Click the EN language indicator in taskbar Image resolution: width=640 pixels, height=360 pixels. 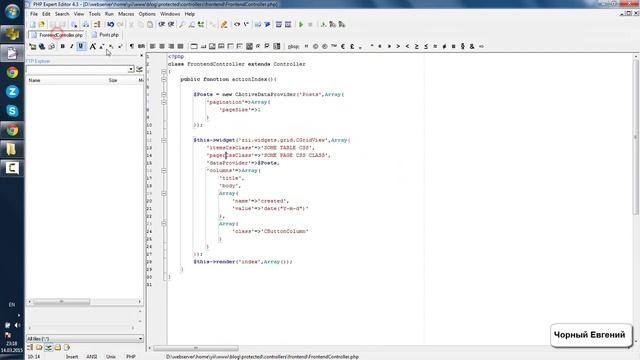12,304
